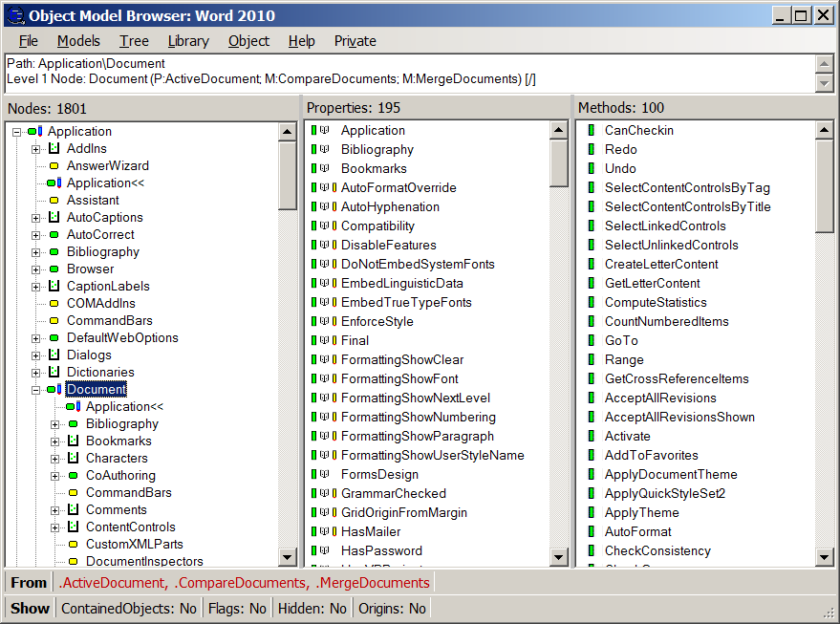Click the From label in status bar
840x624 pixels.
coord(29,582)
